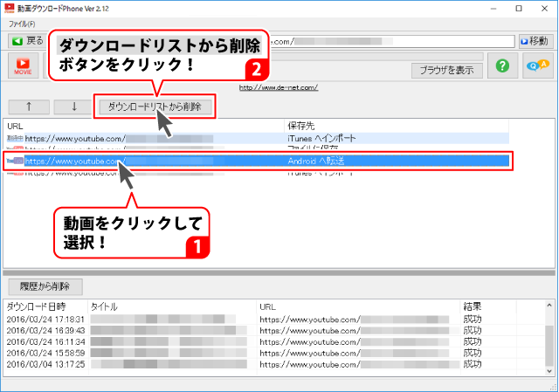Image resolution: width=559 pixels, height=392 pixels.
Task: Click the URL column header in download list
Action: pyautogui.click(x=144, y=126)
